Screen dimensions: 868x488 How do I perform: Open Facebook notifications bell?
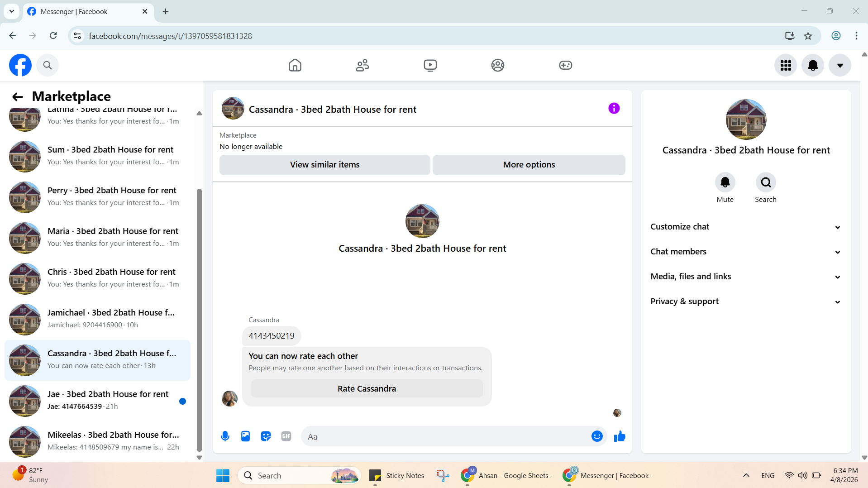click(813, 65)
